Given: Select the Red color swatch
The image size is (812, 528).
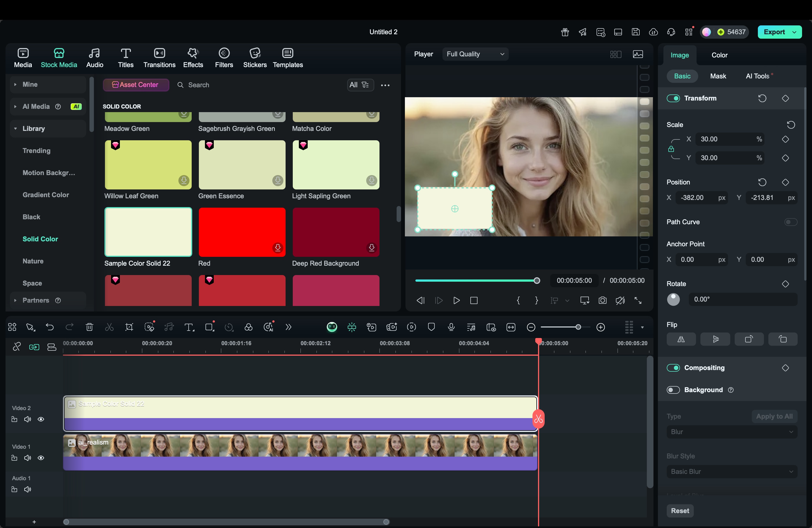Looking at the screenshot, I should coord(242,232).
